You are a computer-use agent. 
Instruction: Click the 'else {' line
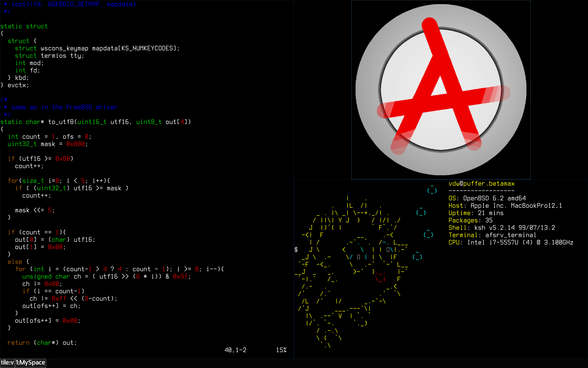18,262
